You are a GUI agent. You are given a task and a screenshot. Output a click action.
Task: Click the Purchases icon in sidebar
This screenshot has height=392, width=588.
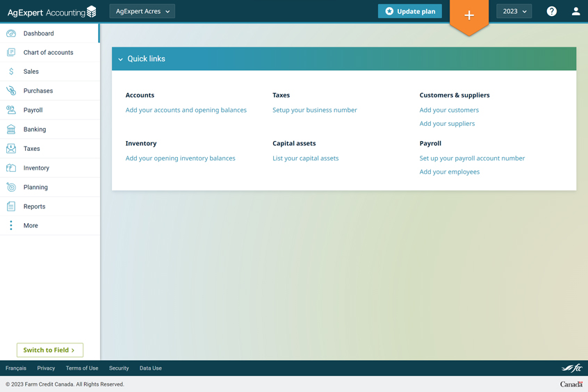click(x=11, y=90)
